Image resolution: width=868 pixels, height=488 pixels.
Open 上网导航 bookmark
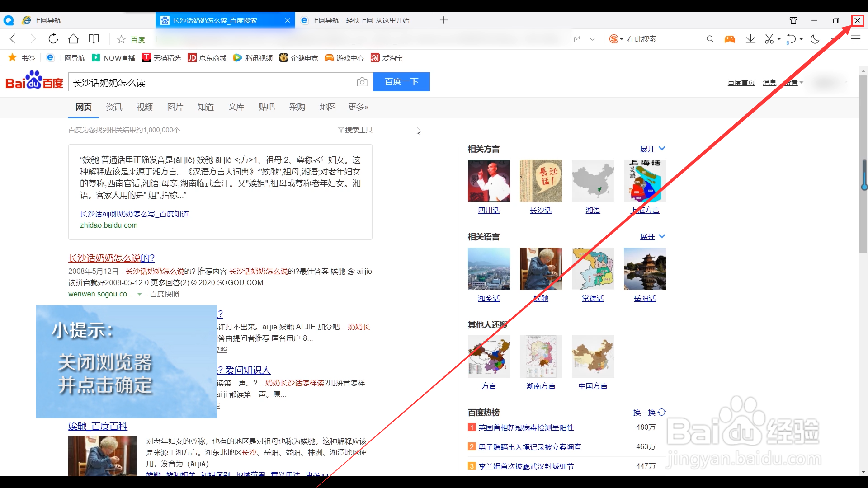[66, 58]
